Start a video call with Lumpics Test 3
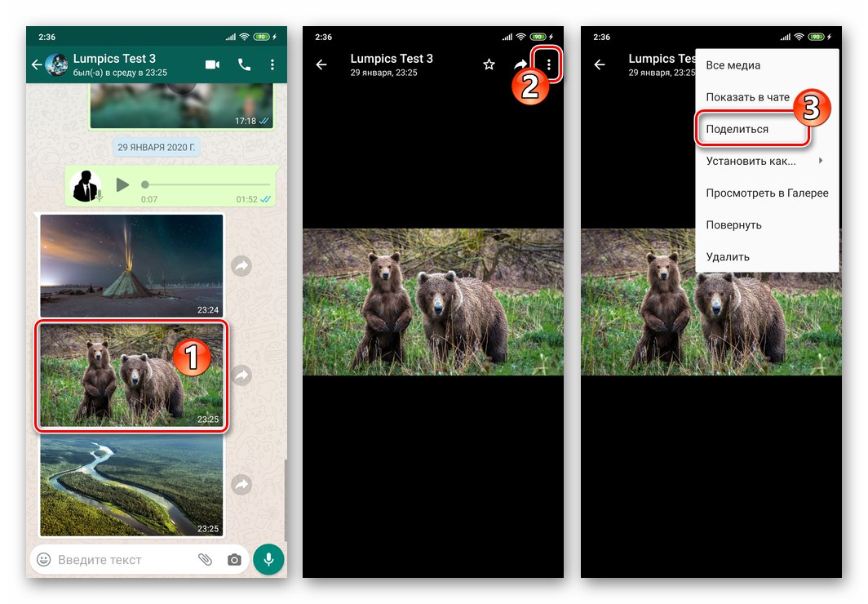Viewport: 868px width, 604px height. point(213,64)
